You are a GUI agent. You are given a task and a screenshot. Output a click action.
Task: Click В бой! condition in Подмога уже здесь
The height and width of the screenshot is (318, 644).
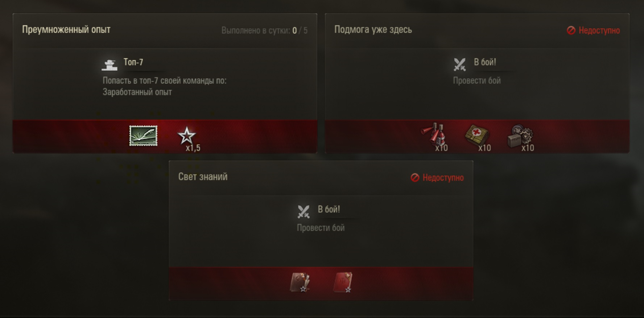(x=485, y=62)
